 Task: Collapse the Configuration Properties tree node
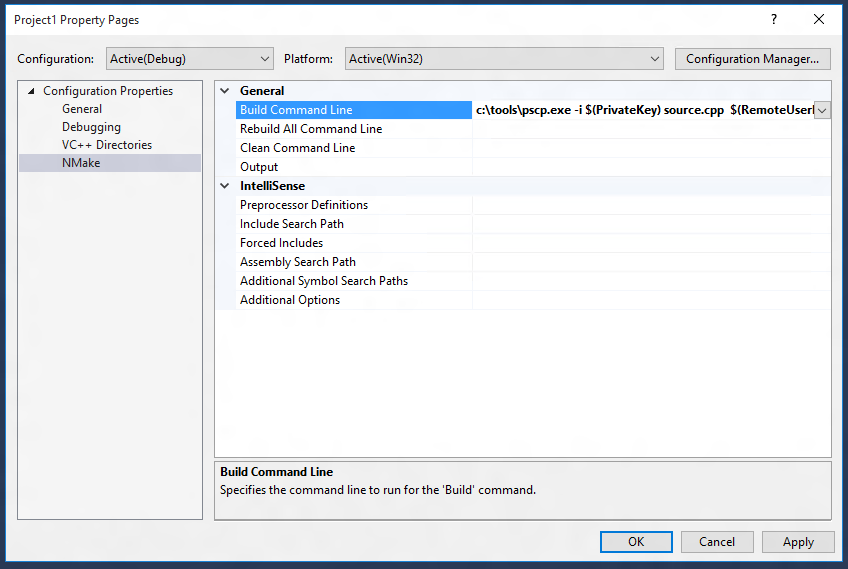pyautogui.click(x=31, y=91)
